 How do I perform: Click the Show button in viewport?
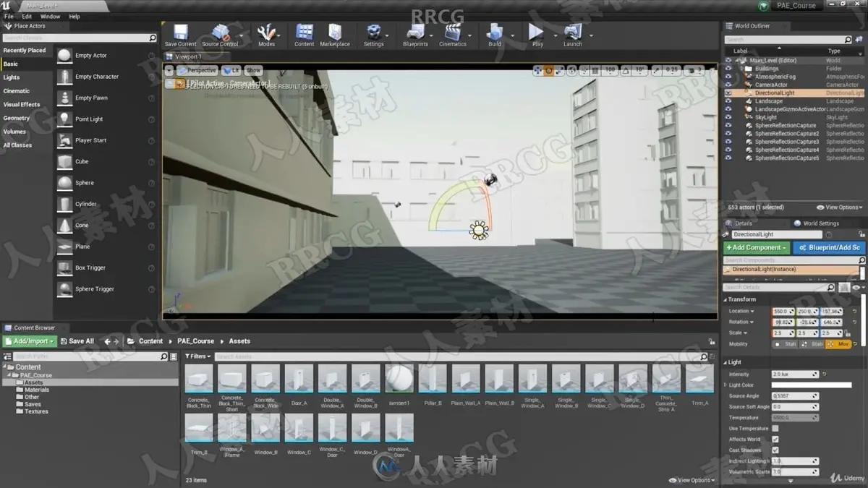(253, 70)
